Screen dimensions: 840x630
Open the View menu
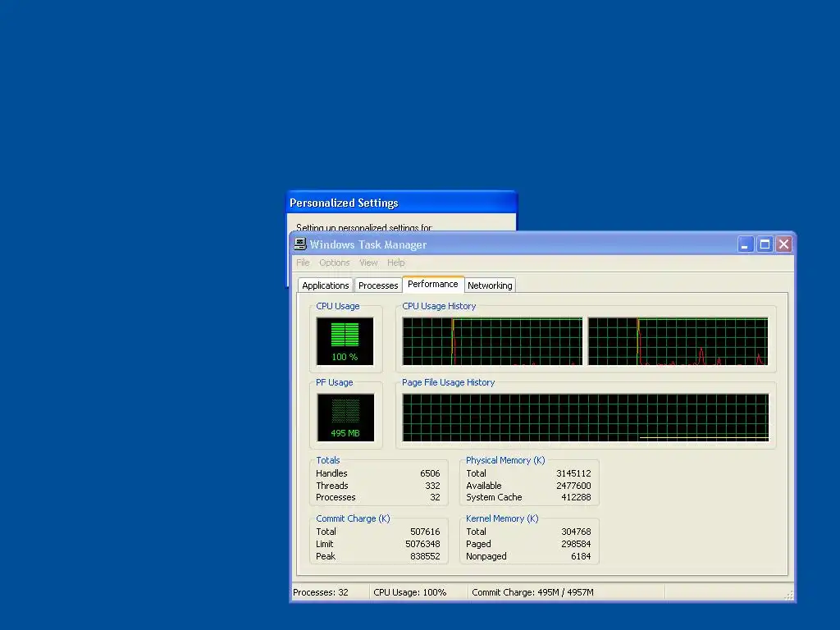(368, 262)
